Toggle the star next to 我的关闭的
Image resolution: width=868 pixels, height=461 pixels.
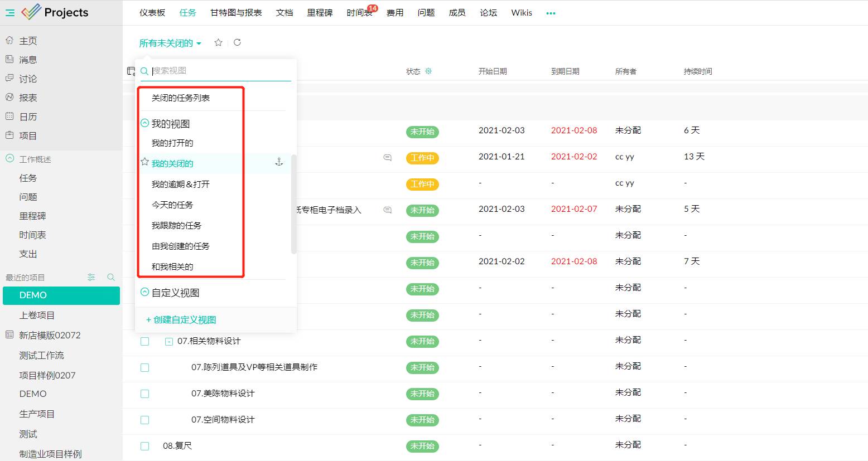point(144,163)
